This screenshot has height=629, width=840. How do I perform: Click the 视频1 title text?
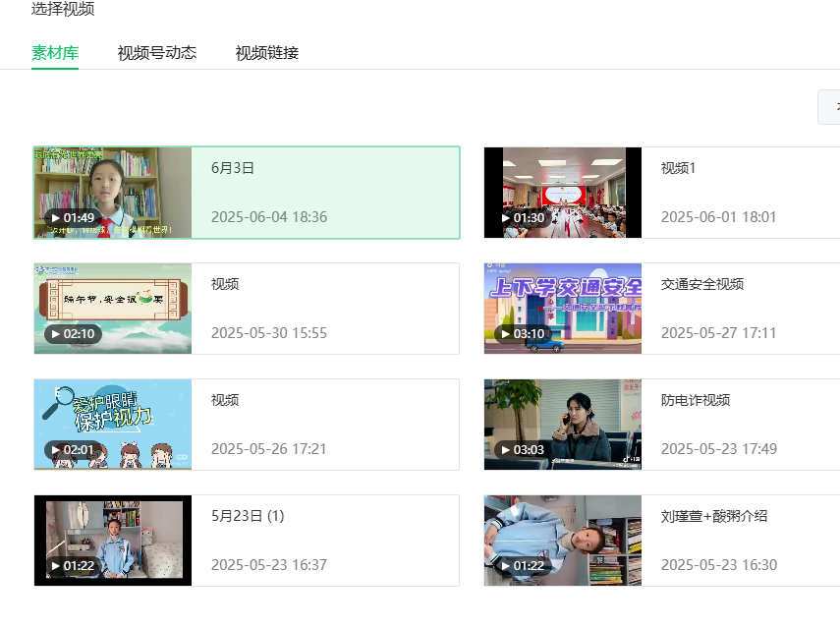pos(678,168)
